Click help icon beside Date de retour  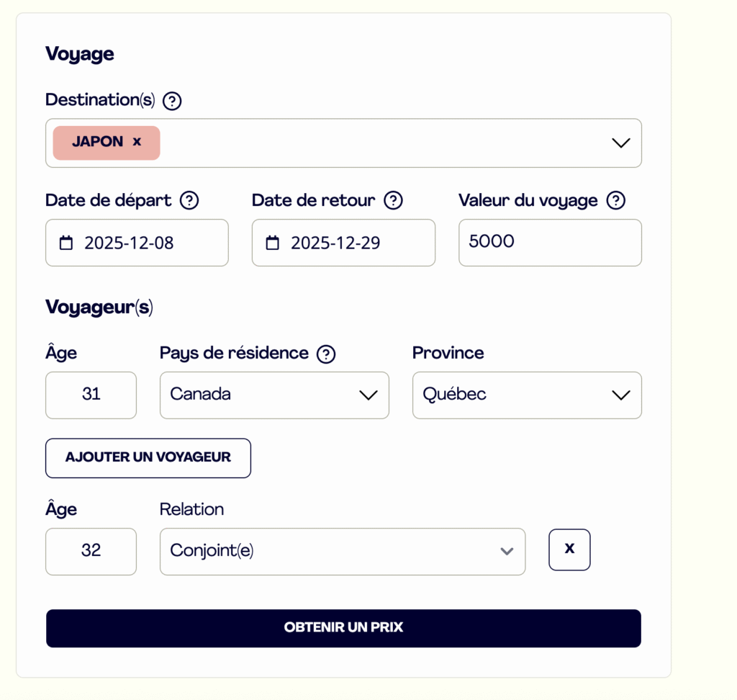pos(393,200)
